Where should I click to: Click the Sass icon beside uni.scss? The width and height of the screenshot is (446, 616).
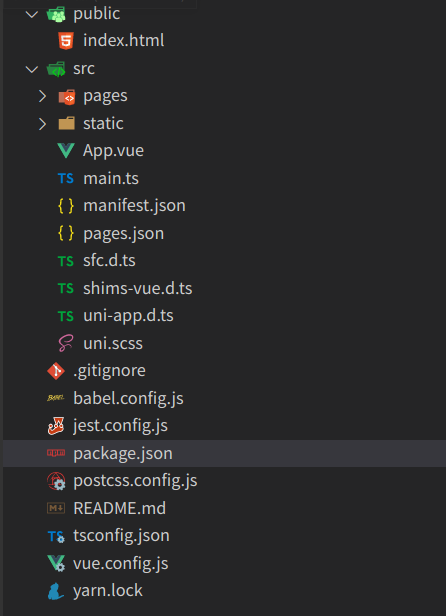click(x=66, y=343)
